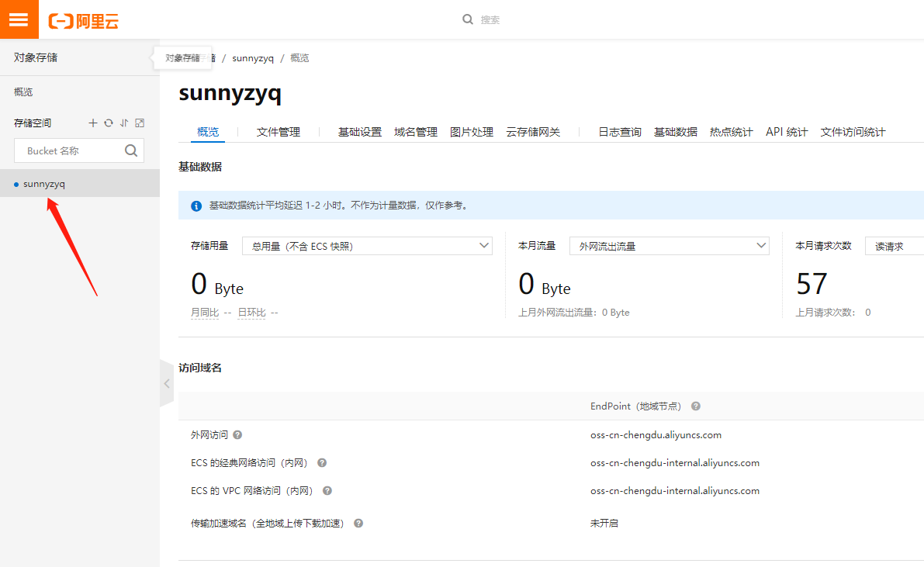Click the 对象存储 sidebar heading

tap(36, 57)
